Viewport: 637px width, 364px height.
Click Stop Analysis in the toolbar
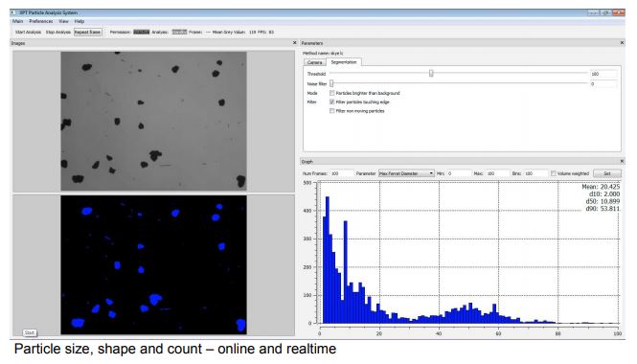58,33
